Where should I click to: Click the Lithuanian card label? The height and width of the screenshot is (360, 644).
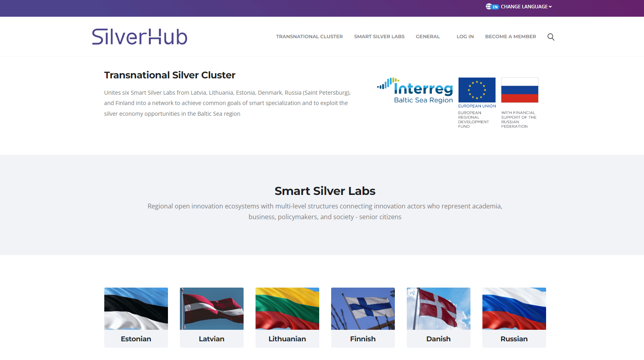[287, 339]
